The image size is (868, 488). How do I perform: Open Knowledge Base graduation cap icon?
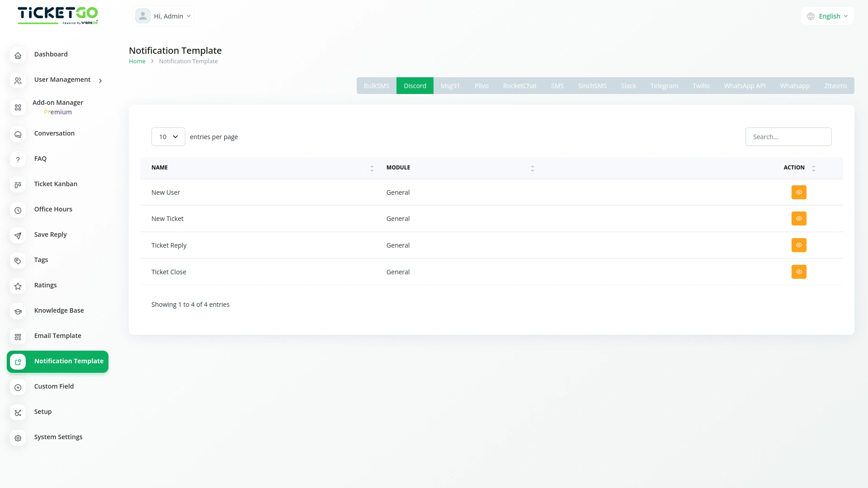tap(18, 311)
